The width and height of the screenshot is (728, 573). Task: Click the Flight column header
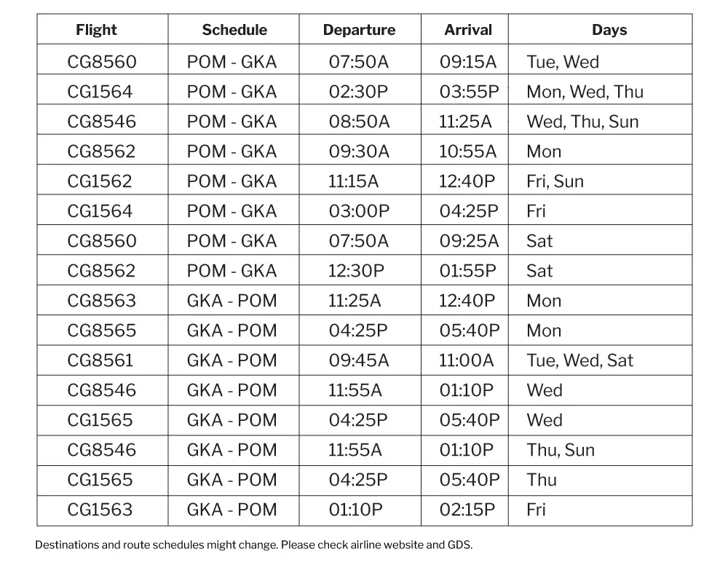(96, 31)
